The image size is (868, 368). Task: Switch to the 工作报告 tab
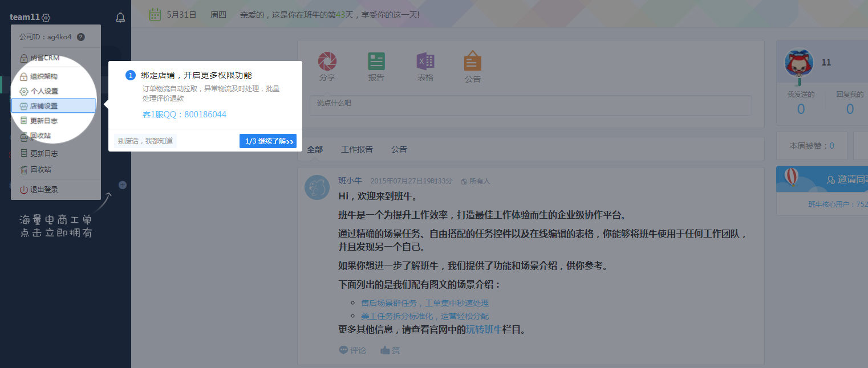tap(357, 149)
